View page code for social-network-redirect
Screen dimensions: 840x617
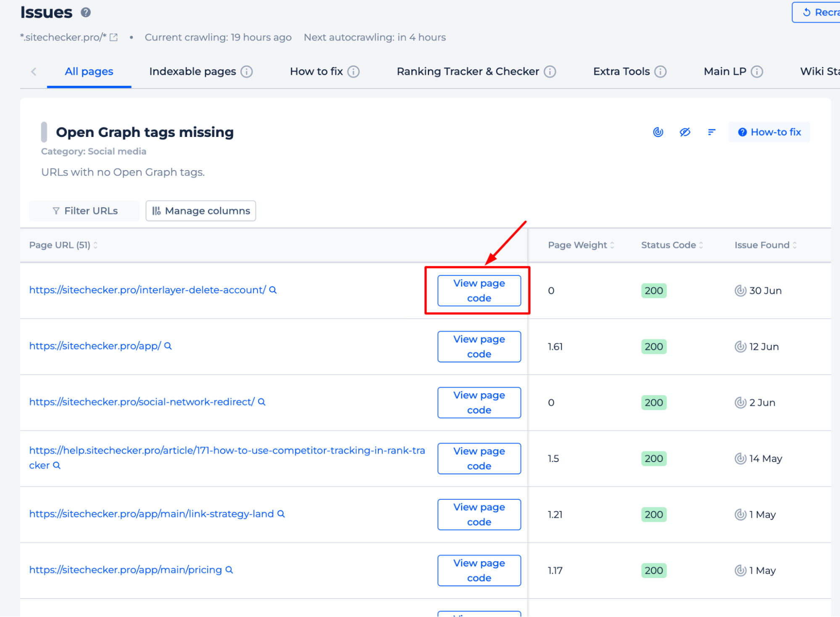(x=479, y=402)
